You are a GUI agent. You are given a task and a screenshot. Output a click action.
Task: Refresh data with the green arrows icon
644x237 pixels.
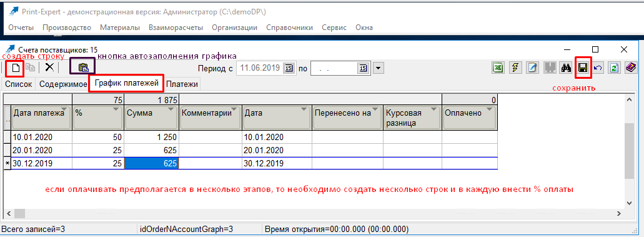point(615,68)
